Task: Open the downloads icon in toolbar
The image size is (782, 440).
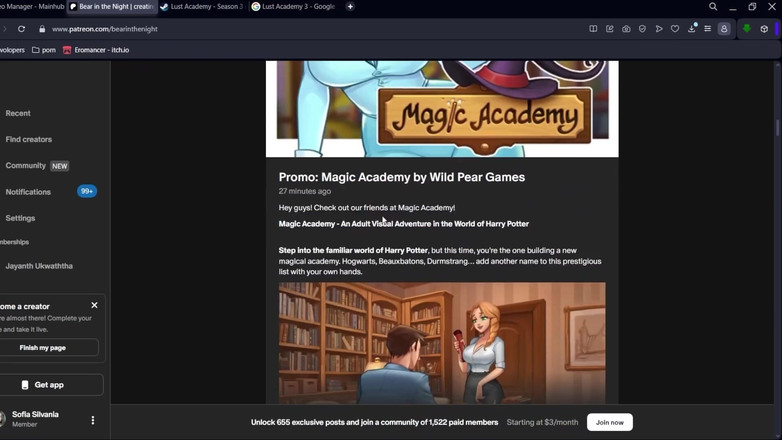Action: coord(691,29)
